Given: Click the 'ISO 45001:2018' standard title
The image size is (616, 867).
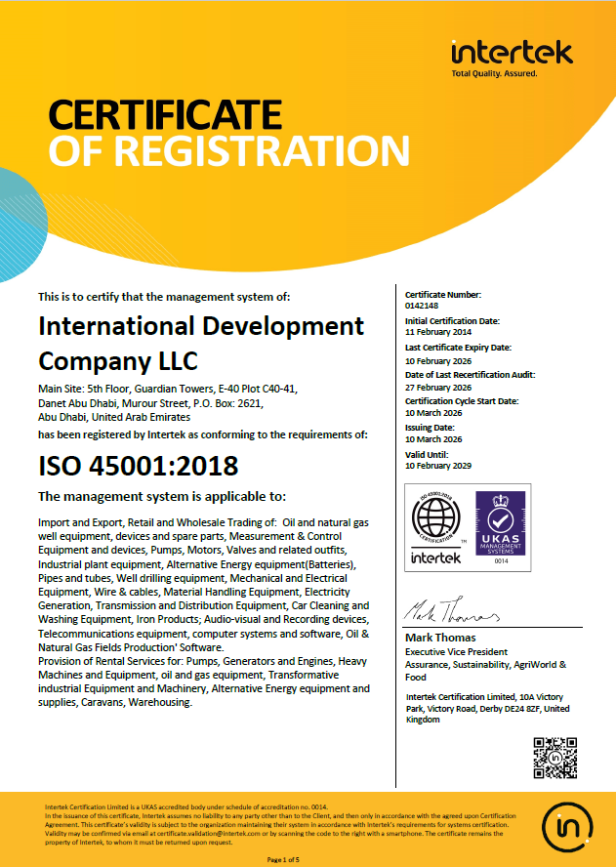Looking at the screenshot, I should point(139,466).
